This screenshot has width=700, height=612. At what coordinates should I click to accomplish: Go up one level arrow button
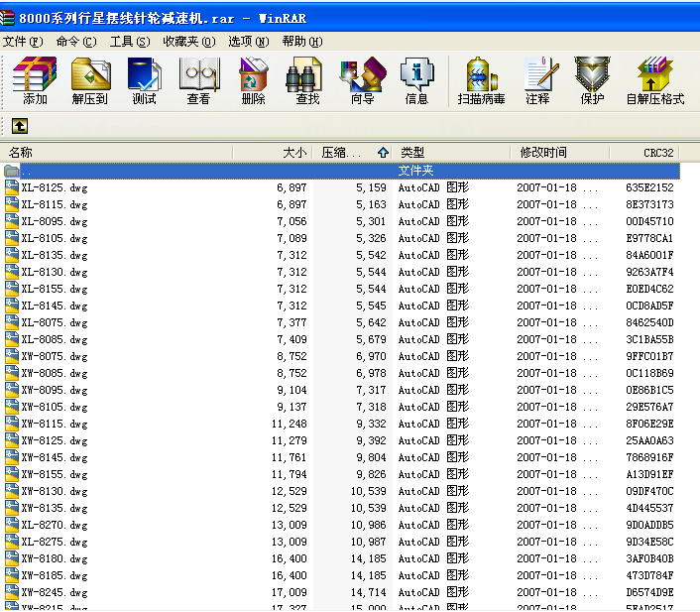pyautogui.click(x=20, y=126)
